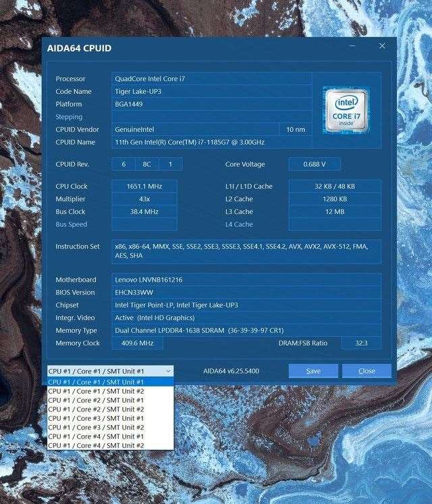Click the L3 cache 12 MB value
The image size is (432, 504).
[335, 212]
